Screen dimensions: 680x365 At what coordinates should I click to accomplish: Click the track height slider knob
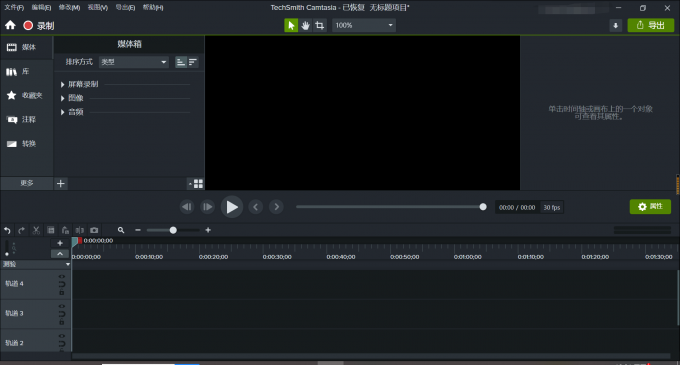coord(7,254)
